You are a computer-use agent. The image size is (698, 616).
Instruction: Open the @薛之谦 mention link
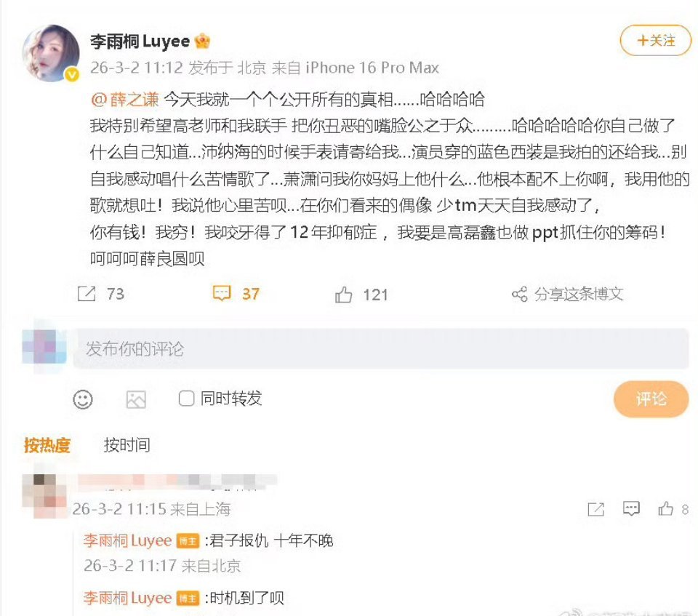[x=124, y=99]
